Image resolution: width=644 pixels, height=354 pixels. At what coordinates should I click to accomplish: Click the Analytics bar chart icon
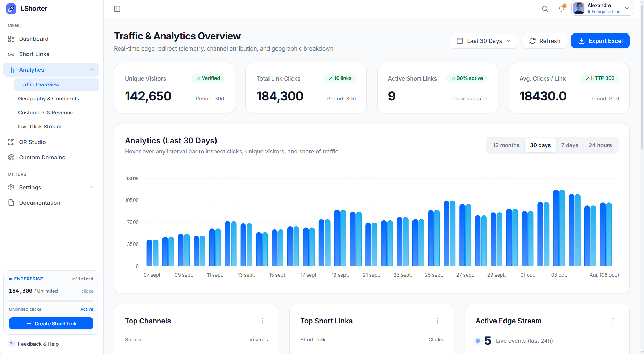coord(11,70)
